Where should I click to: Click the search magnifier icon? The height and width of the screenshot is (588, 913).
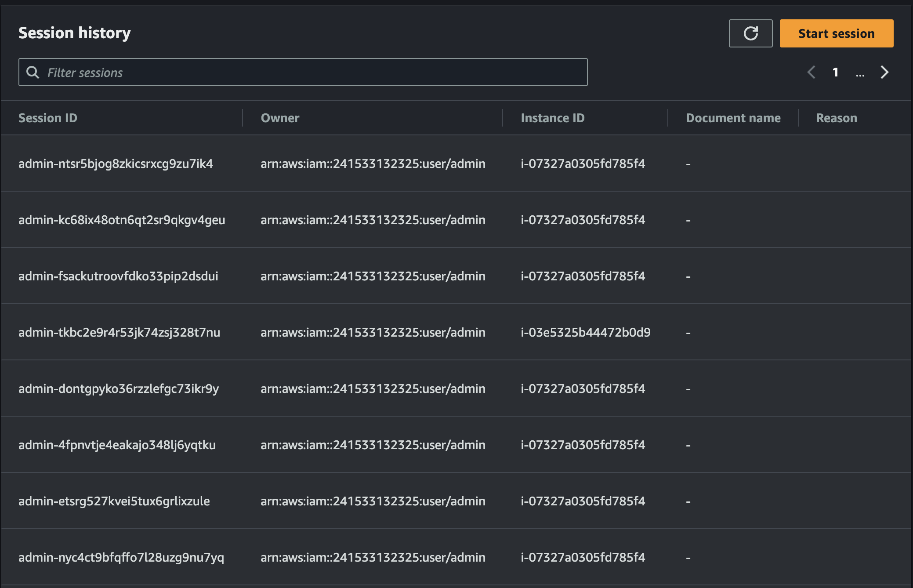[x=33, y=72]
